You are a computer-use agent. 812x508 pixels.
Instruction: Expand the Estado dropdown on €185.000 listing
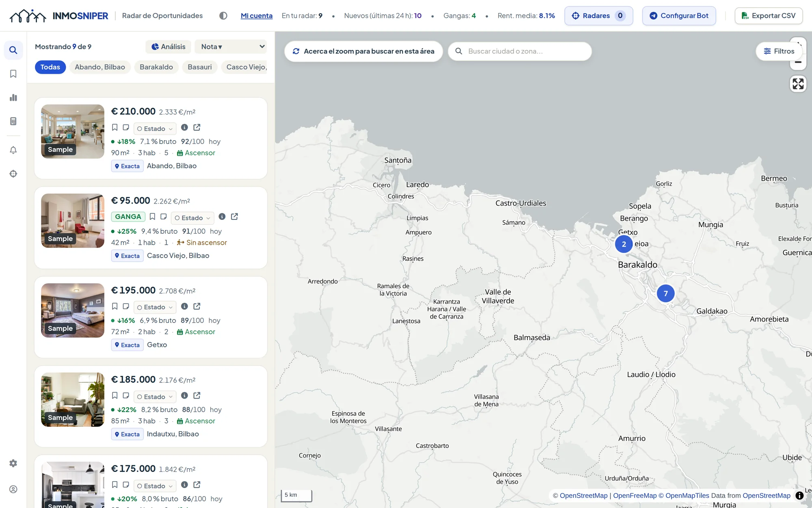coord(155,397)
